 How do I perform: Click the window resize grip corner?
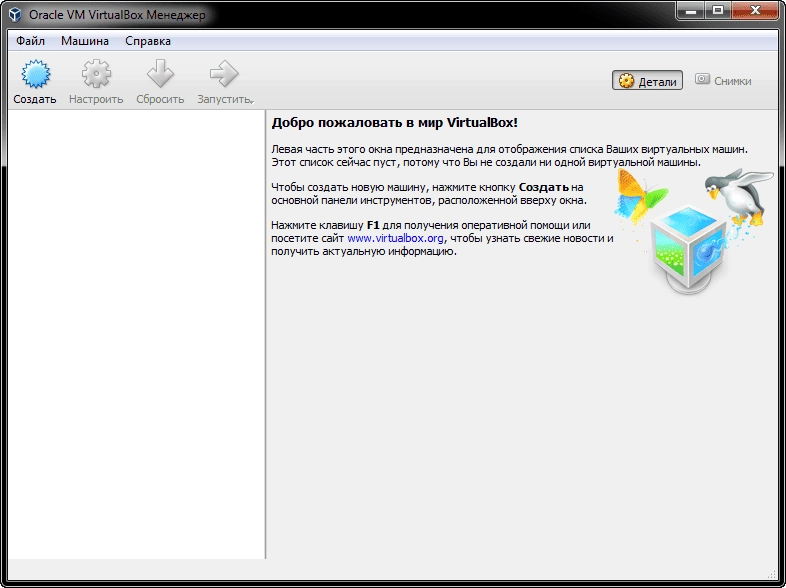pyautogui.click(x=772, y=574)
